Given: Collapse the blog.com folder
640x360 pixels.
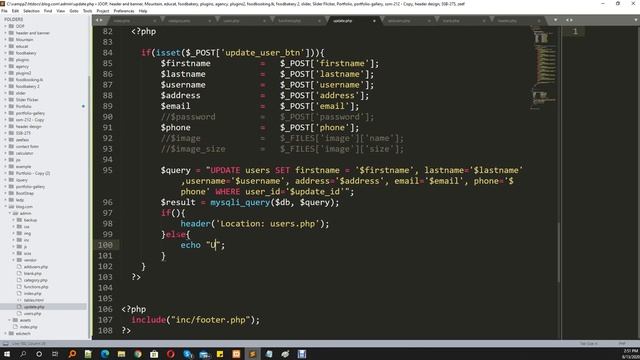Looking at the screenshot, I should (x=6, y=207).
